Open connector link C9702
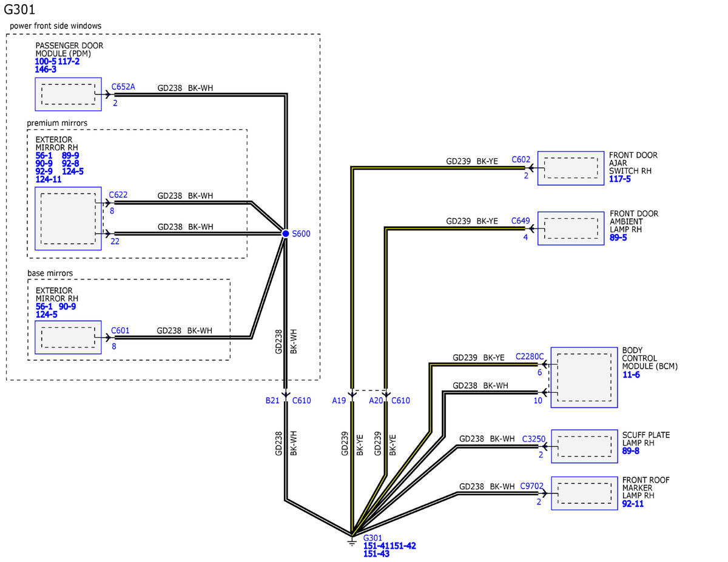Screen dimensions: 728x562 click(x=533, y=486)
